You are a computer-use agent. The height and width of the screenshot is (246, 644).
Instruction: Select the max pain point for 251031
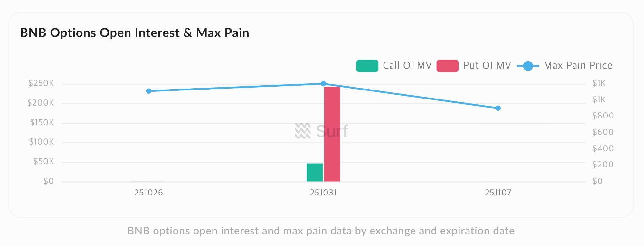point(323,84)
